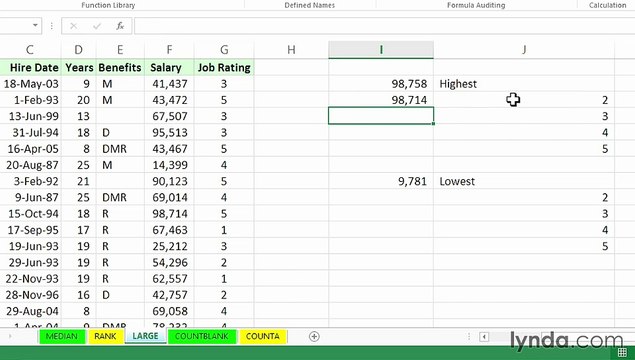Select the LARGE sheet tab
635x360 pixels.
point(145,336)
